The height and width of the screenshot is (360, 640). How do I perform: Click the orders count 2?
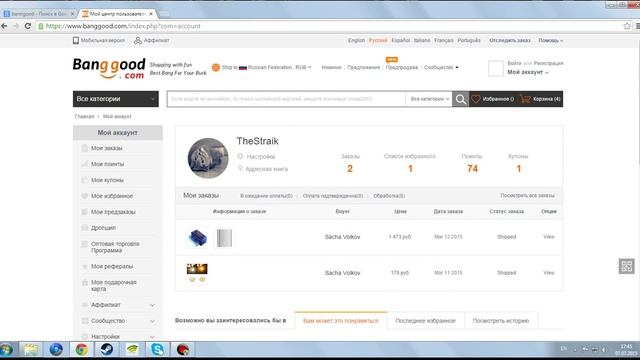coord(350,169)
